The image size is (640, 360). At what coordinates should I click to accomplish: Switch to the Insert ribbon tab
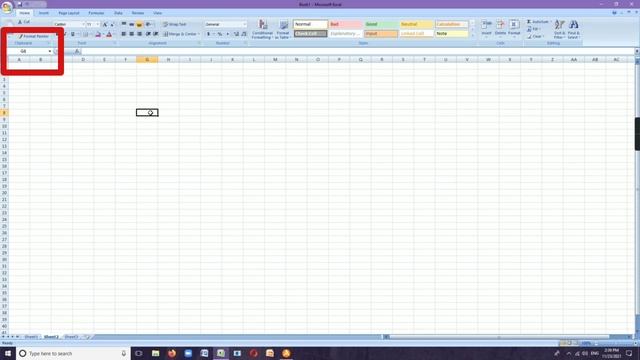(x=44, y=13)
